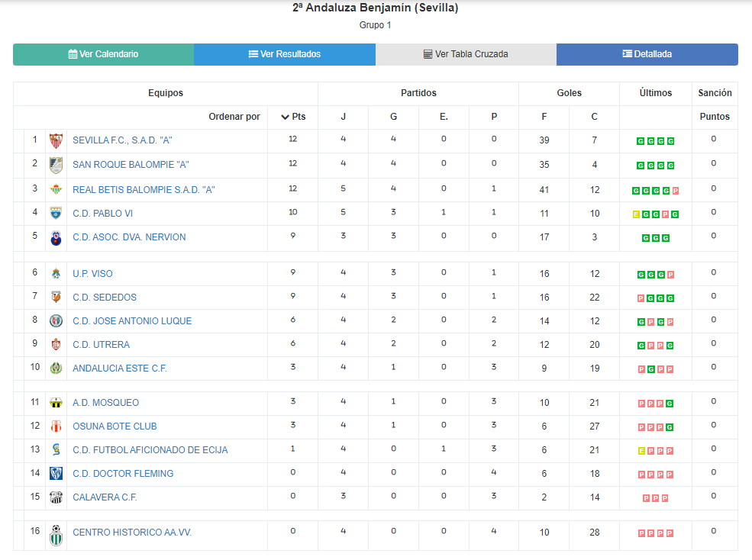Open A.D. MOSQUEO team link
This screenshot has height=560, width=752.
point(105,403)
